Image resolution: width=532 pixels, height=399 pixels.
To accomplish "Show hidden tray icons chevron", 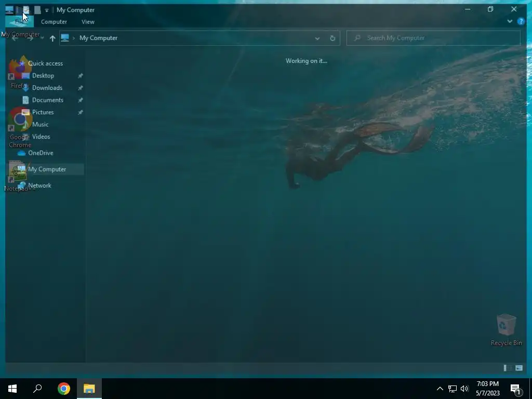I will (440, 389).
